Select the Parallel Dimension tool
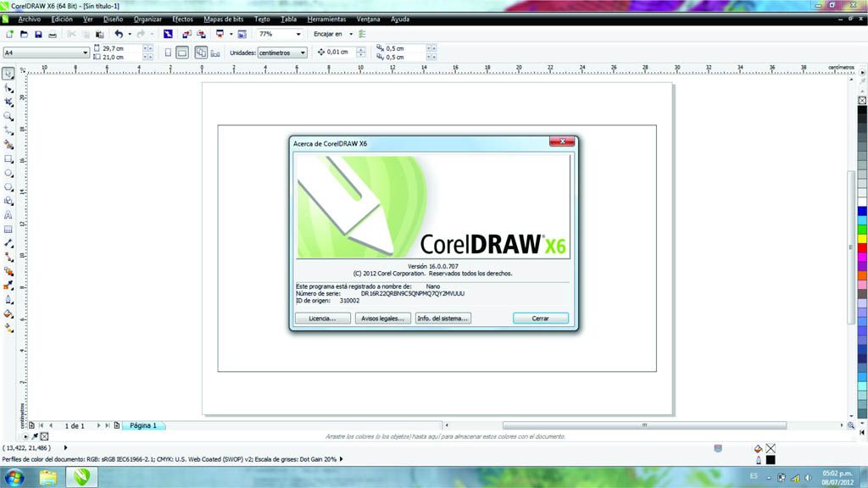Image resolution: width=868 pixels, height=488 pixels. click(x=8, y=243)
